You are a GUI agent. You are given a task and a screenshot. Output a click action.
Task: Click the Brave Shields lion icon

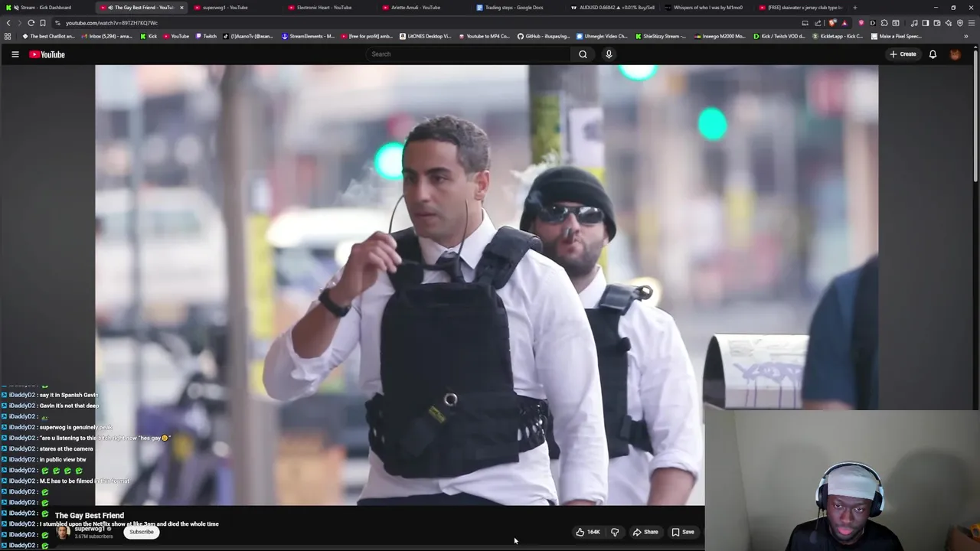pyautogui.click(x=832, y=23)
